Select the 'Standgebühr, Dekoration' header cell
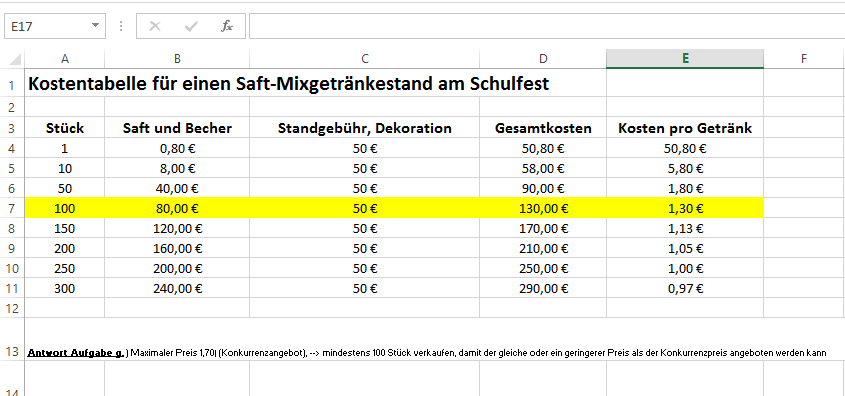 [365, 128]
